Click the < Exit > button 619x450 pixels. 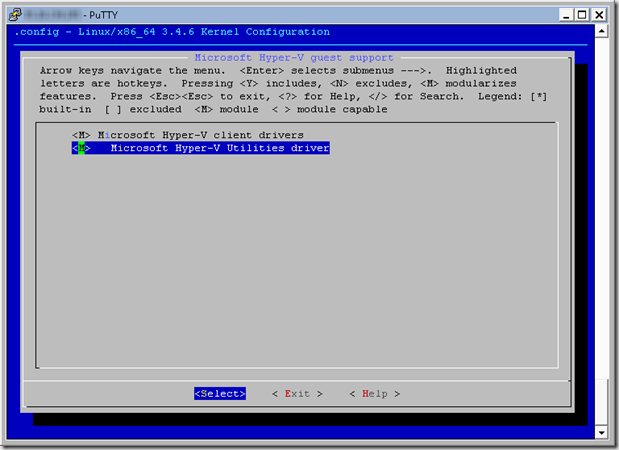click(x=297, y=394)
